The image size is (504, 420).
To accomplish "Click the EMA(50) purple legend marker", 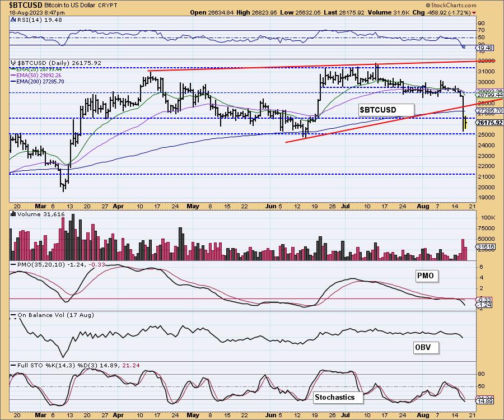I will coord(13,75).
